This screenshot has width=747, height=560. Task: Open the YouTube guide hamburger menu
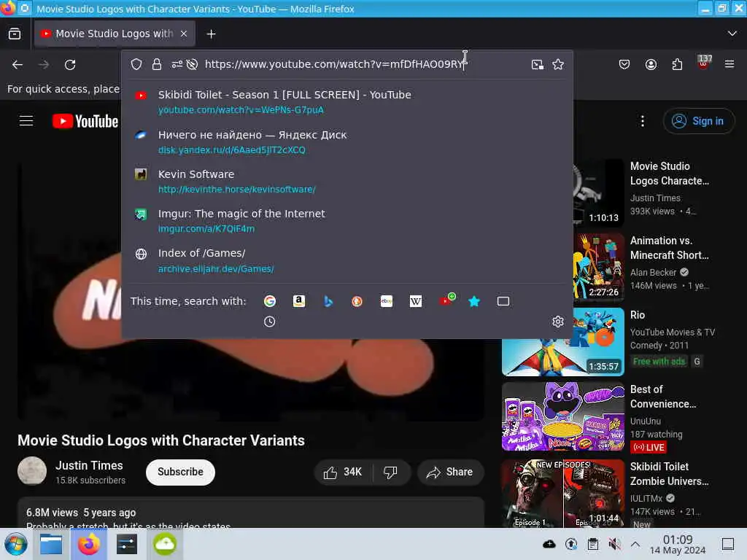pos(26,121)
